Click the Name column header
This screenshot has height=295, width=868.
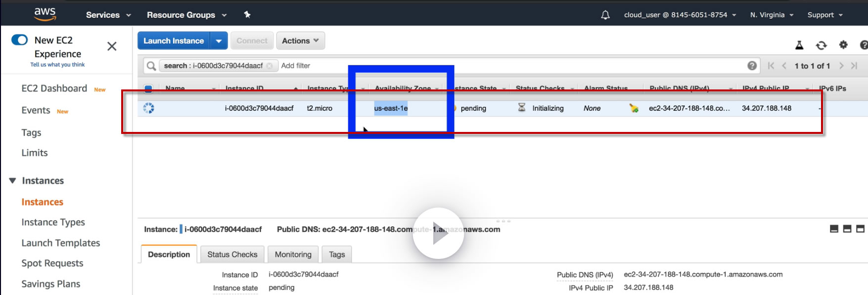(x=175, y=88)
